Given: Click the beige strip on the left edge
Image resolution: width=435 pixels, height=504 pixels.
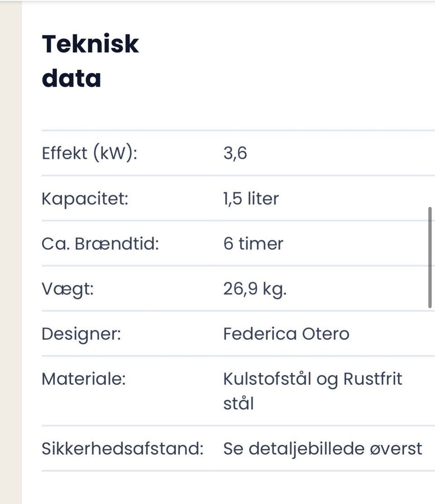Looking at the screenshot, I should click(10, 252).
